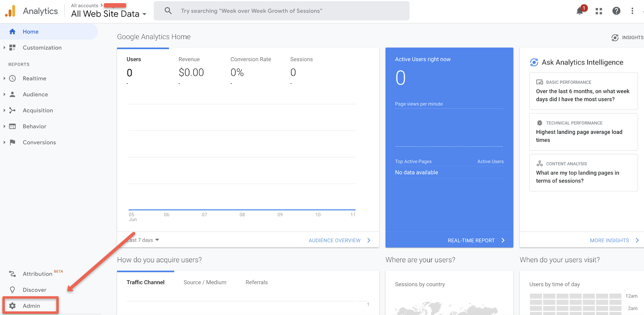Click the Customization dashboard icon

point(12,48)
